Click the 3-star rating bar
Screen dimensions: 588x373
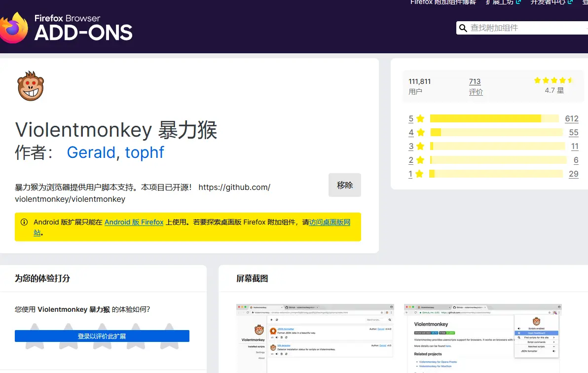click(x=497, y=147)
